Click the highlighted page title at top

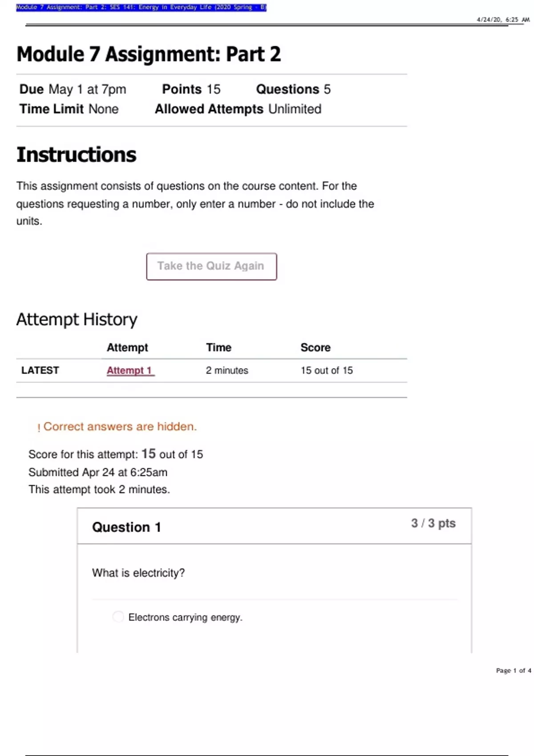pyautogui.click(x=141, y=7)
